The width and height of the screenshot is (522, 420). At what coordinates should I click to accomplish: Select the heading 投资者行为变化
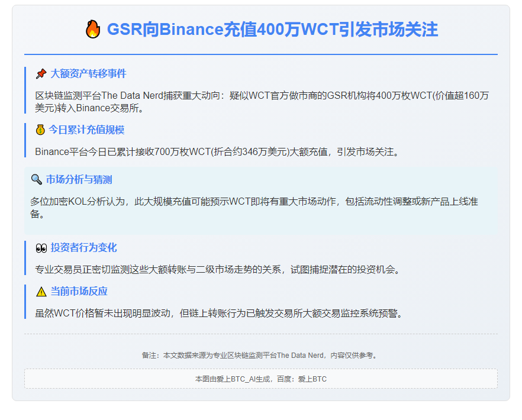83,248
